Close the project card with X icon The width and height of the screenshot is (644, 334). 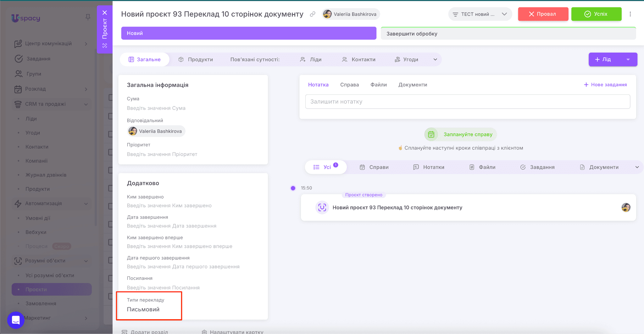(x=105, y=13)
